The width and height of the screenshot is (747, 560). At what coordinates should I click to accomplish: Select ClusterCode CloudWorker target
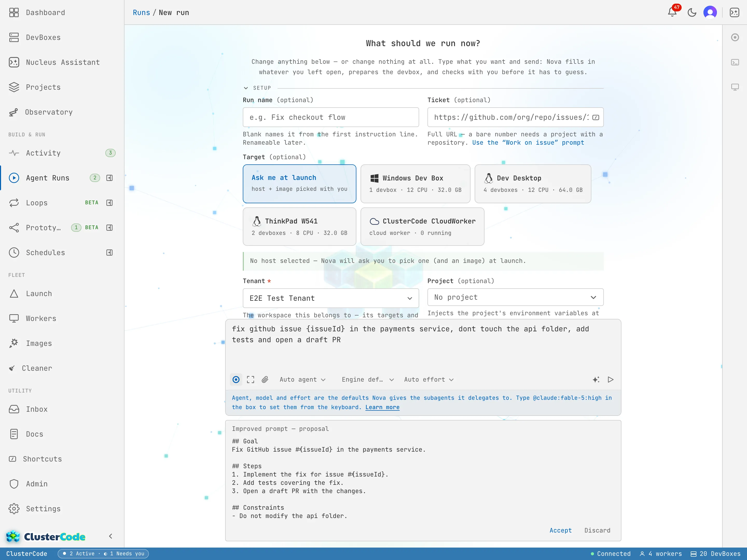[422, 227]
